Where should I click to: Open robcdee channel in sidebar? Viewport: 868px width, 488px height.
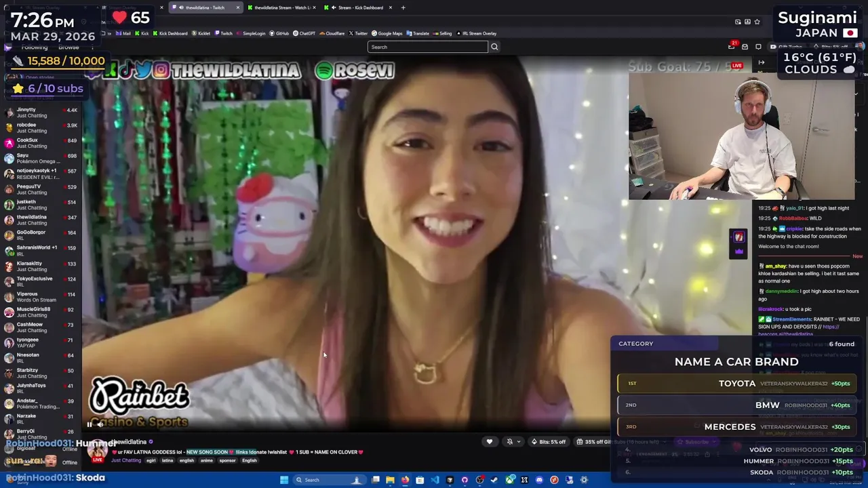(x=41, y=128)
